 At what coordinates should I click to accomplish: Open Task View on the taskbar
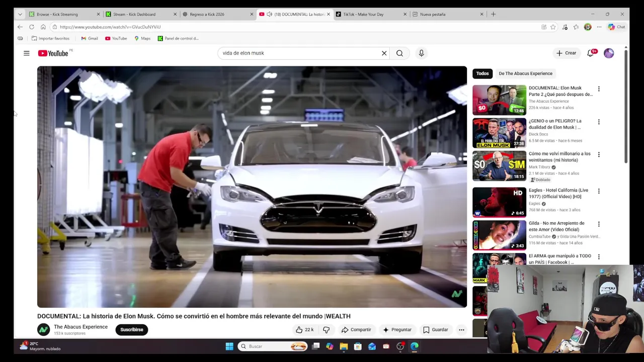click(315, 346)
